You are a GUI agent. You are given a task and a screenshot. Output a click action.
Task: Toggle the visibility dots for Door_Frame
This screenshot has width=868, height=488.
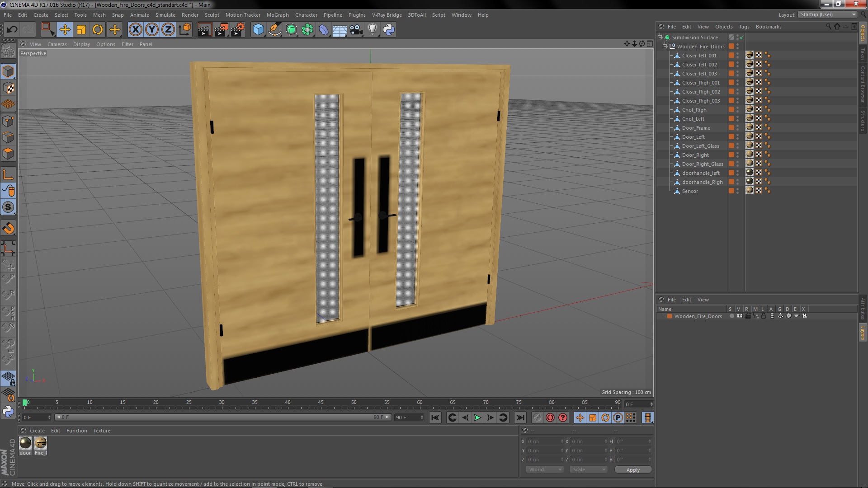tap(738, 128)
